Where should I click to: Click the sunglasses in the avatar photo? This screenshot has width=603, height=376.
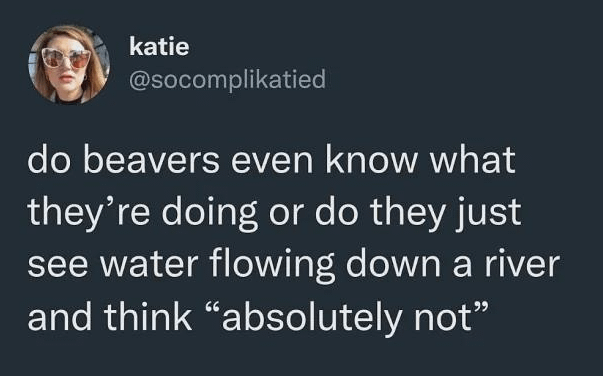[x=66, y=58]
